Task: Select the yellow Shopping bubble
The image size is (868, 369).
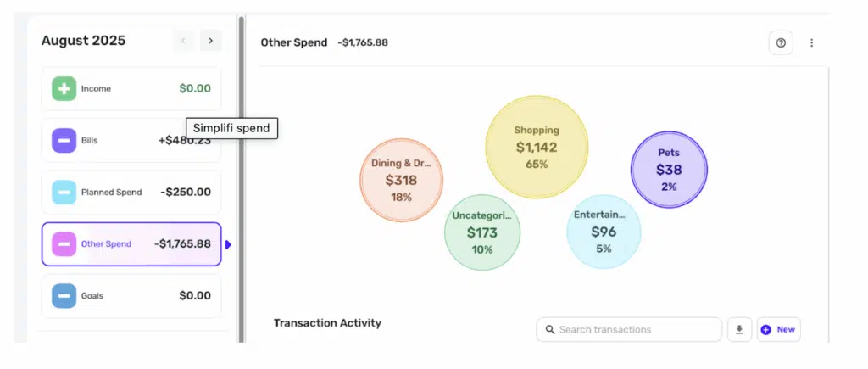Action: [536, 148]
